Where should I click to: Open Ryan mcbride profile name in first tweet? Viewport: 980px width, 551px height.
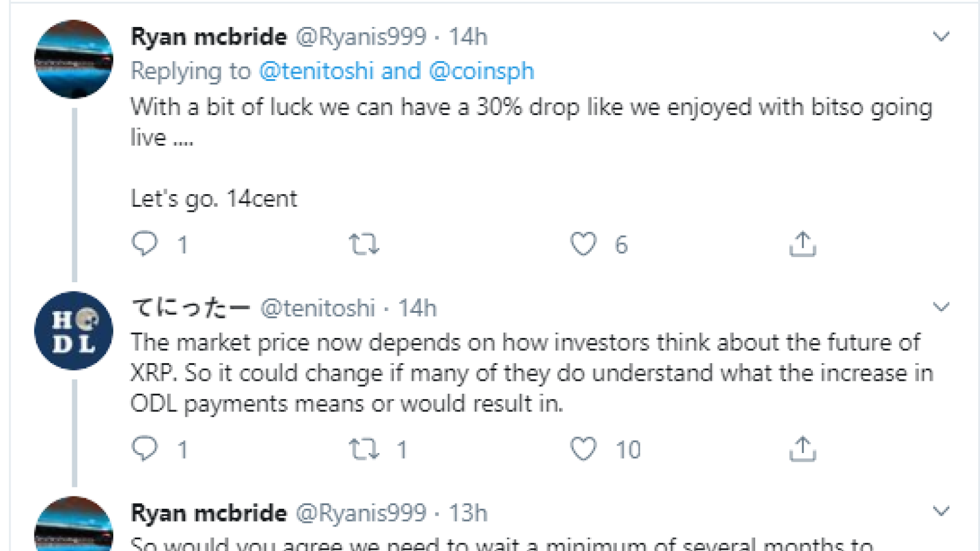pos(209,37)
